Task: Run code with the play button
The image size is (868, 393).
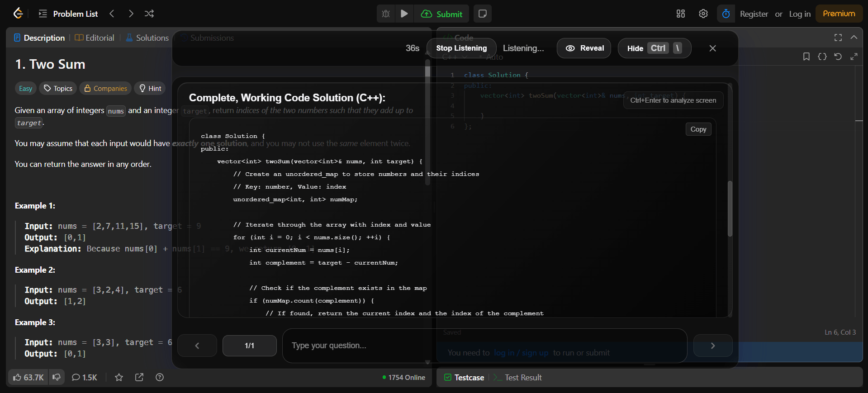Action: click(x=404, y=14)
